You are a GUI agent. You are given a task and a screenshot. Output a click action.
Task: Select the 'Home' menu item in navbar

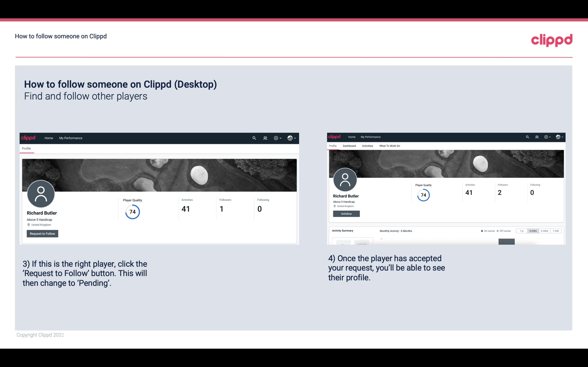(48, 138)
